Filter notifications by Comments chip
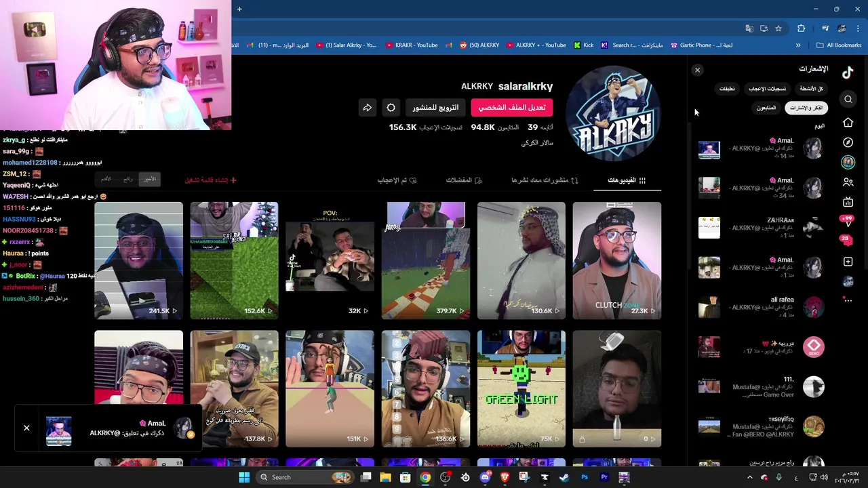The width and height of the screenshot is (868, 488). coord(727,89)
